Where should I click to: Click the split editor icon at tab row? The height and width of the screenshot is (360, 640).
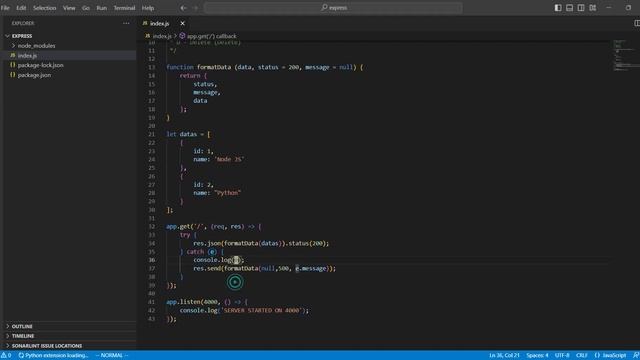pyautogui.click(x=637, y=23)
